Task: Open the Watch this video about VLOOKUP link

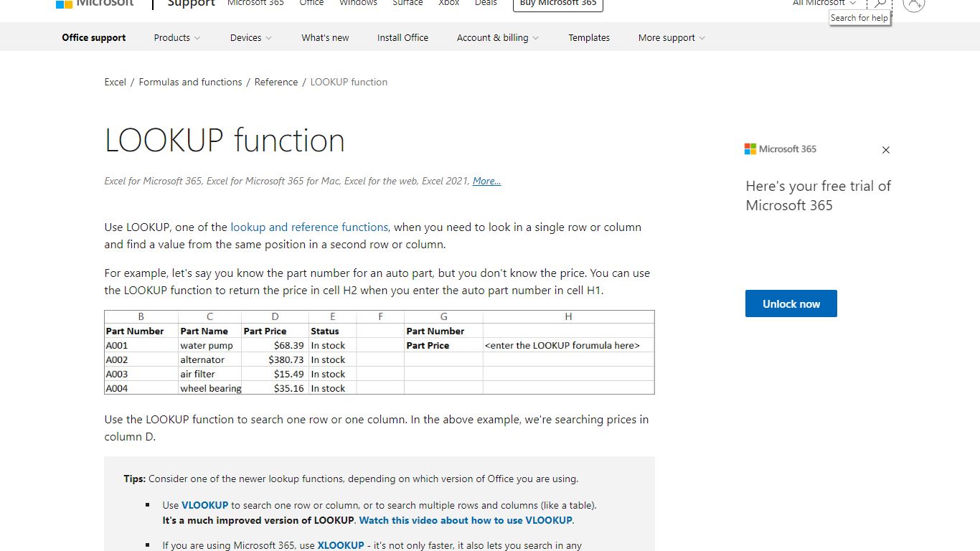Action: coord(466,520)
